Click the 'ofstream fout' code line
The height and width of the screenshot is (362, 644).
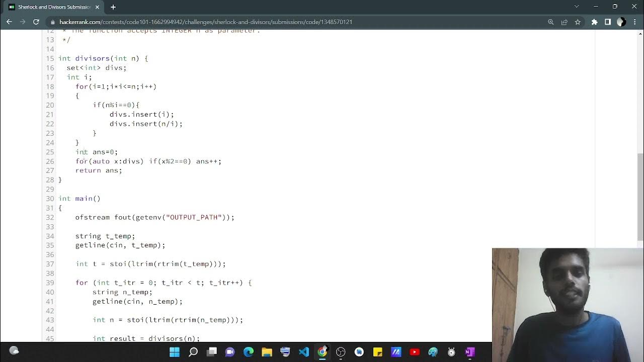coord(155,217)
